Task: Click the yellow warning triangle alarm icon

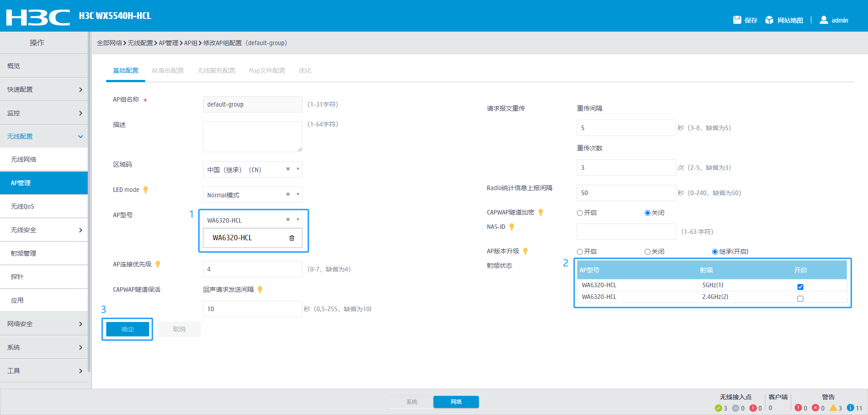Action: coord(833,408)
